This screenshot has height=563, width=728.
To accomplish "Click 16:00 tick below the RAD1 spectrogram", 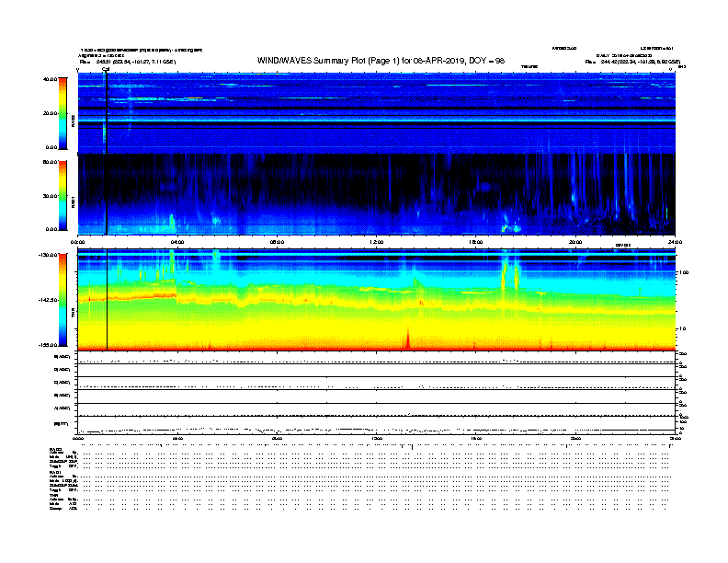I will click(476, 242).
